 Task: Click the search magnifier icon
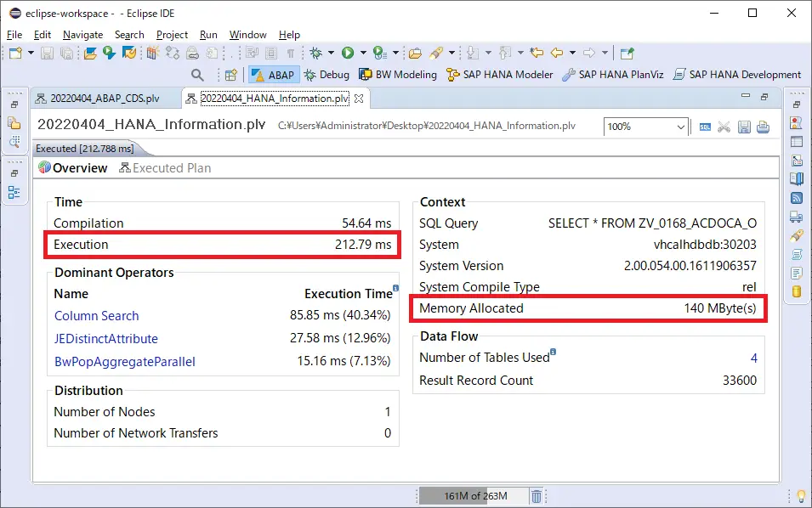pyautogui.click(x=197, y=75)
